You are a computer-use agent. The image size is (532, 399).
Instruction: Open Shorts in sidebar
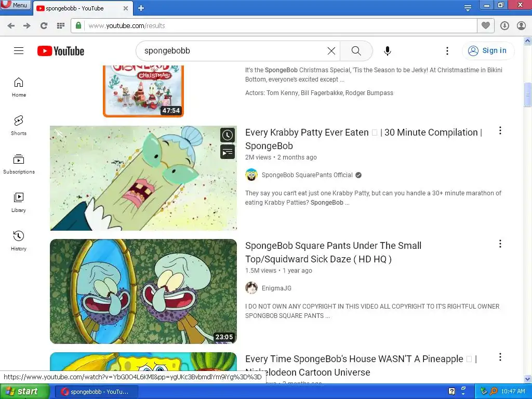point(19,126)
